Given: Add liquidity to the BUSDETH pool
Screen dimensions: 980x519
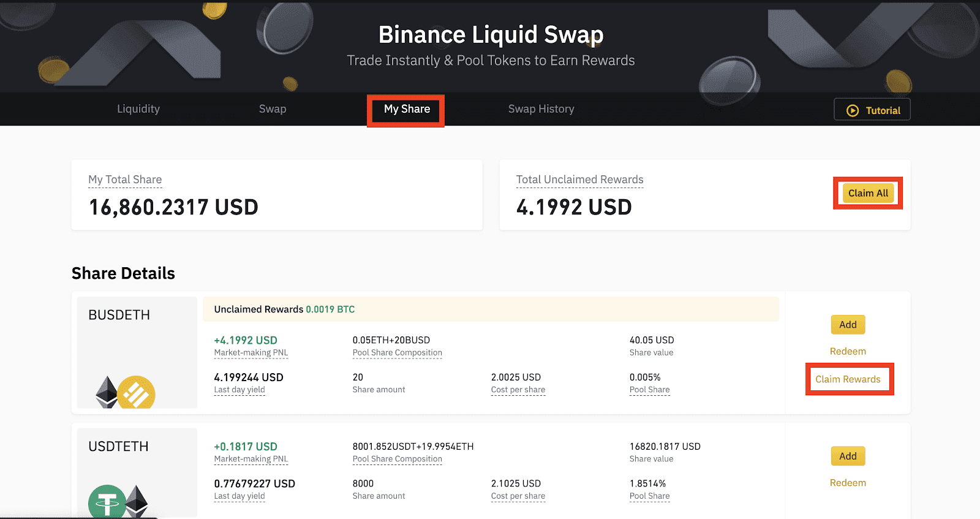Looking at the screenshot, I should coord(848,325).
